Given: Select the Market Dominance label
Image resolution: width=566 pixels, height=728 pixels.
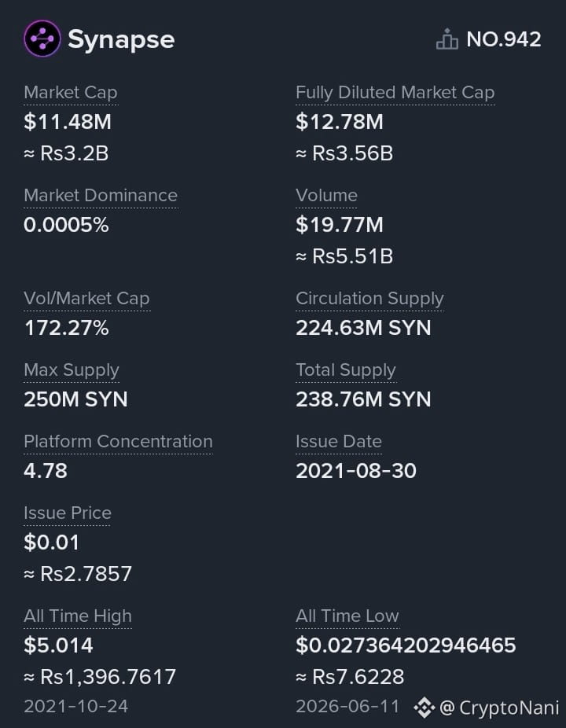Looking at the screenshot, I should tap(101, 196).
